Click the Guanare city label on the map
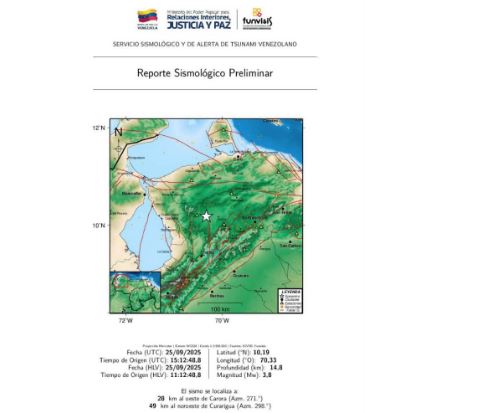This screenshot has width=495, height=413. pyautogui.click(x=240, y=276)
